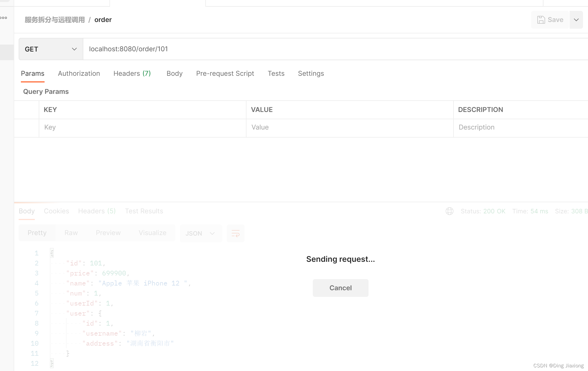Select the GET method dropdown
Viewport: 588px width, 371px height.
point(50,49)
